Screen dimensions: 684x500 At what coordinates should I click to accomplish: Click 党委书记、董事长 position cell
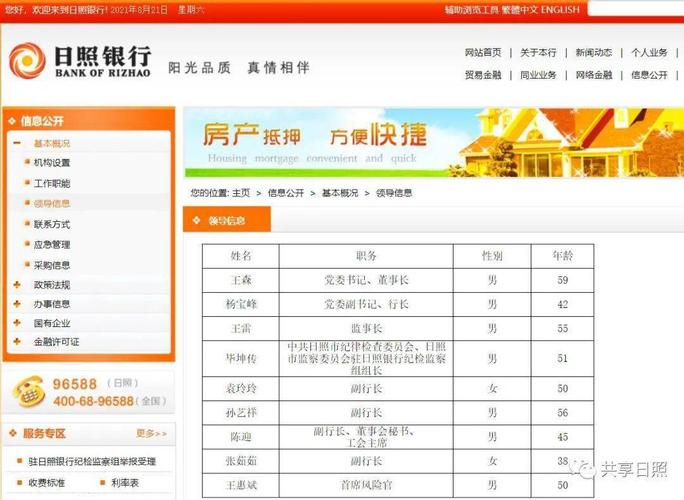pos(366,280)
